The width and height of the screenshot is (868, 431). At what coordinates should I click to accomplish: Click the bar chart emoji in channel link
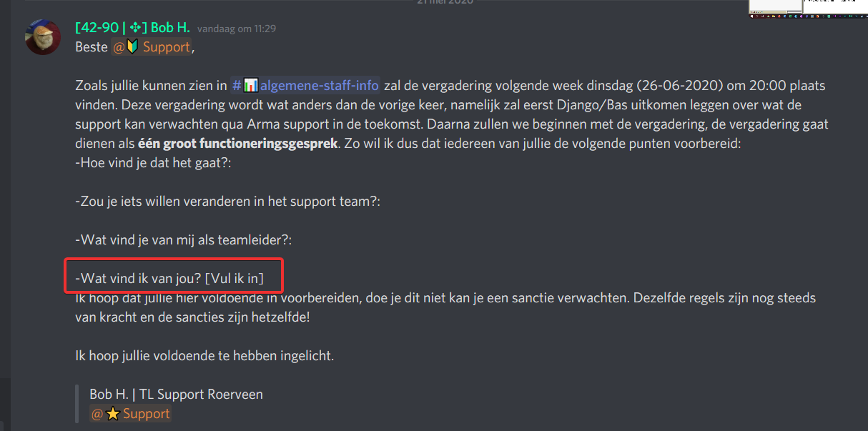click(x=250, y=86)
